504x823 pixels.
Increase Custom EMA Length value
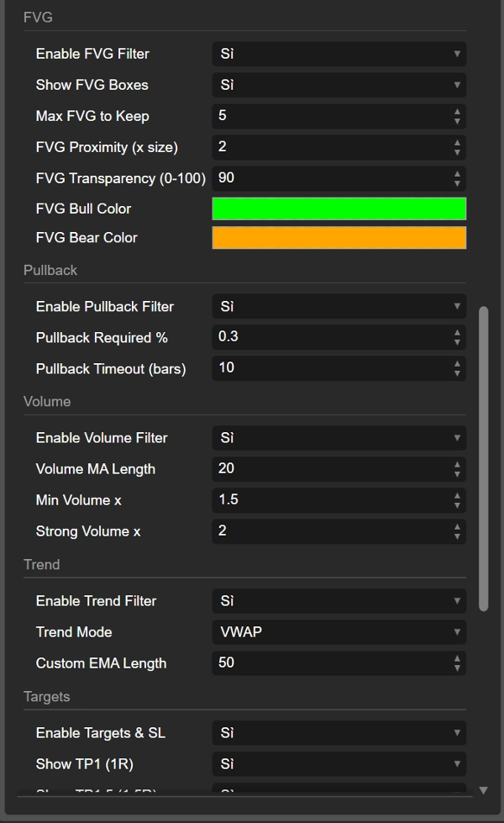point(457,659)
